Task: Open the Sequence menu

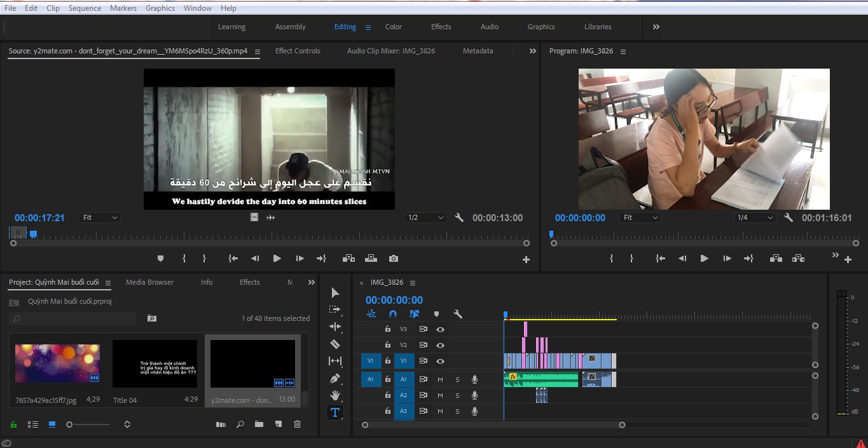Action: [85, 8]
